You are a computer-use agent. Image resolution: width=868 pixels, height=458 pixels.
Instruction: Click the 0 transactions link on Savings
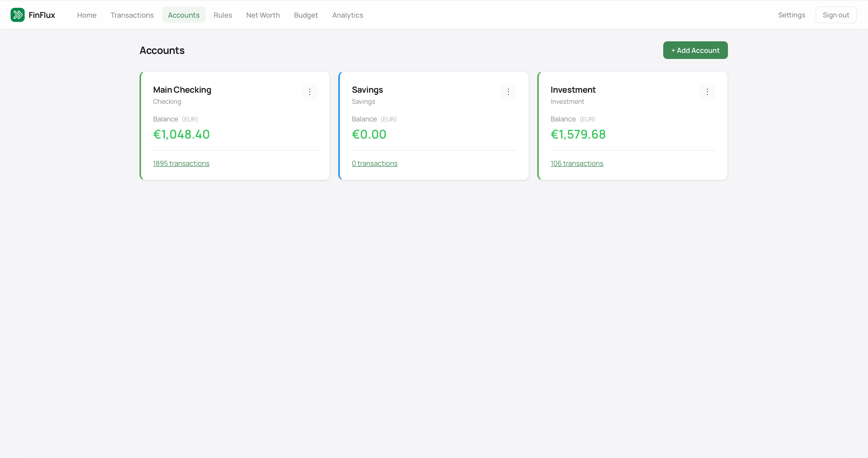coord(374,163)
